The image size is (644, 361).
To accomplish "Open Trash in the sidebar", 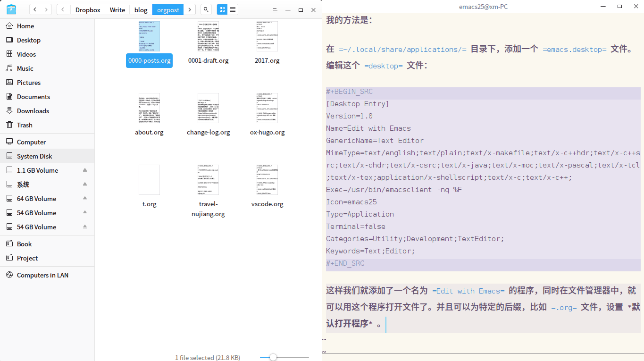I will pyautogui.click(x=25, y=125).
